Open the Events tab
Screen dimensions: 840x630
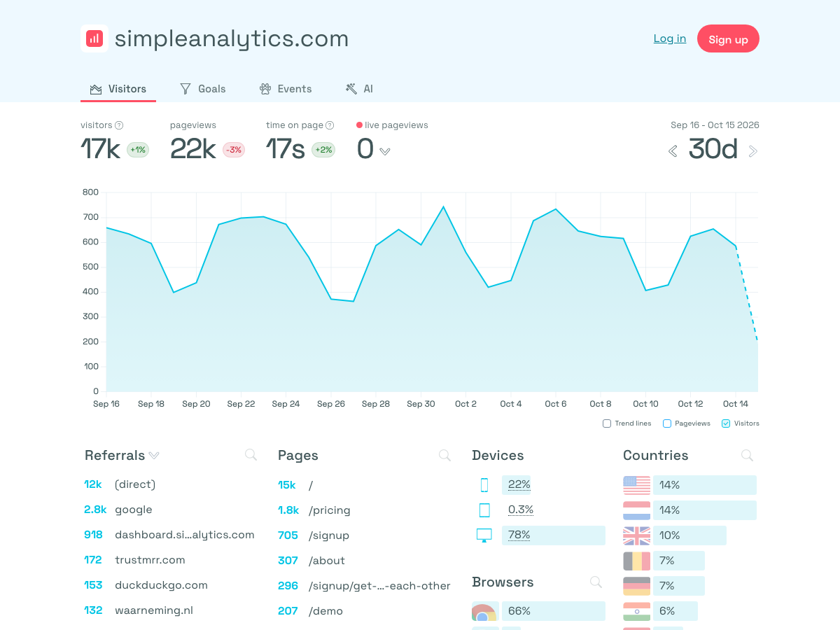click(286, 89)
